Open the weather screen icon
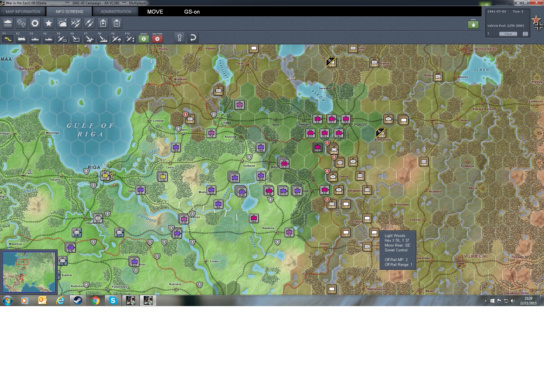 coord(62,23)
